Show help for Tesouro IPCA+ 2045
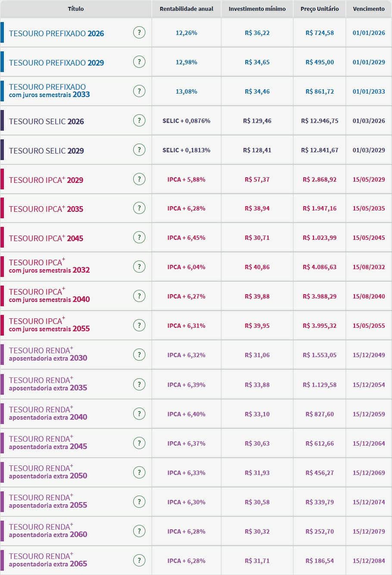 [x=139, y=238]
